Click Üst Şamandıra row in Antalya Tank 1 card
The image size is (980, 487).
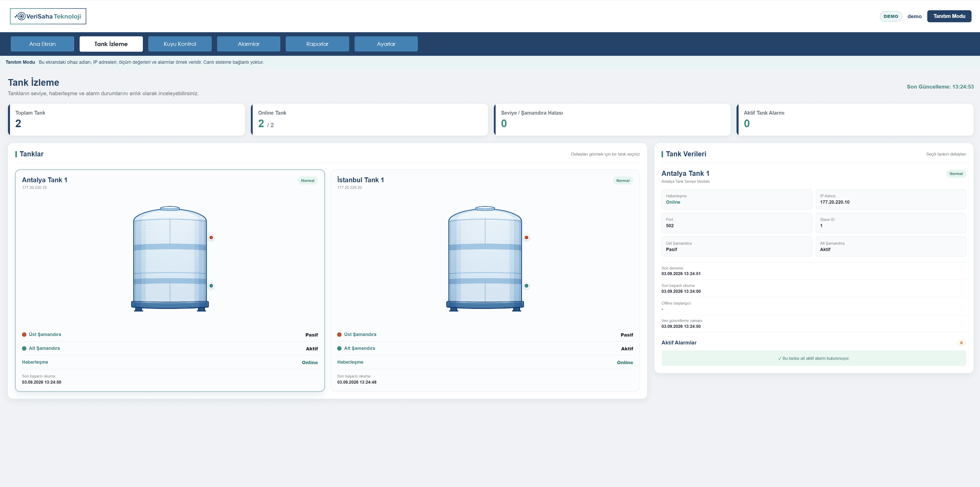(x=170, y=334)
